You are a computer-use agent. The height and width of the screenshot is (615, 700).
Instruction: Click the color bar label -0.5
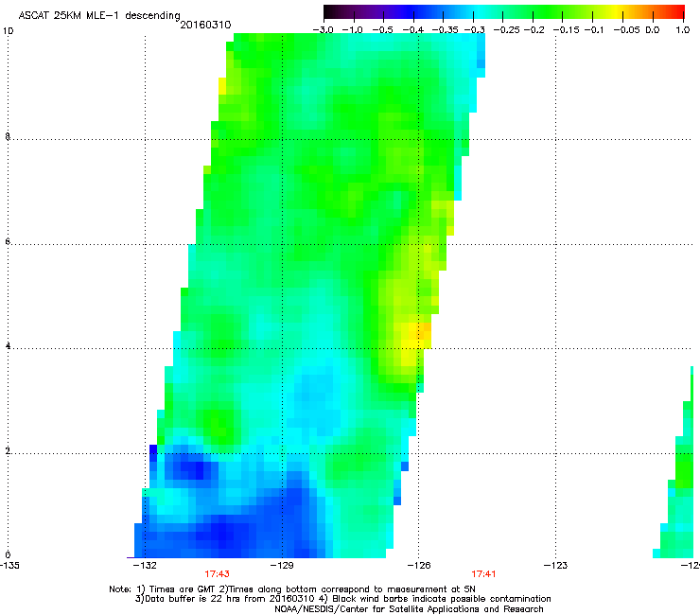pyautogui.click(x=382, y=30)
